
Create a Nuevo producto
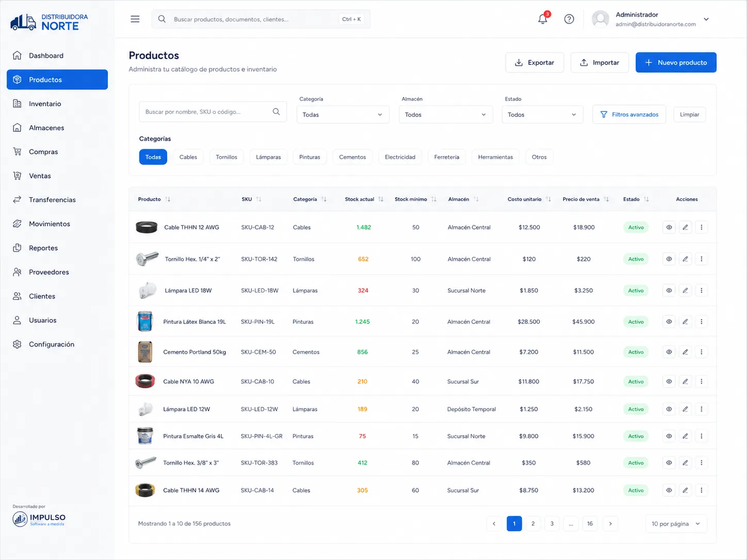pyautogui.click(x=676, y=62)
